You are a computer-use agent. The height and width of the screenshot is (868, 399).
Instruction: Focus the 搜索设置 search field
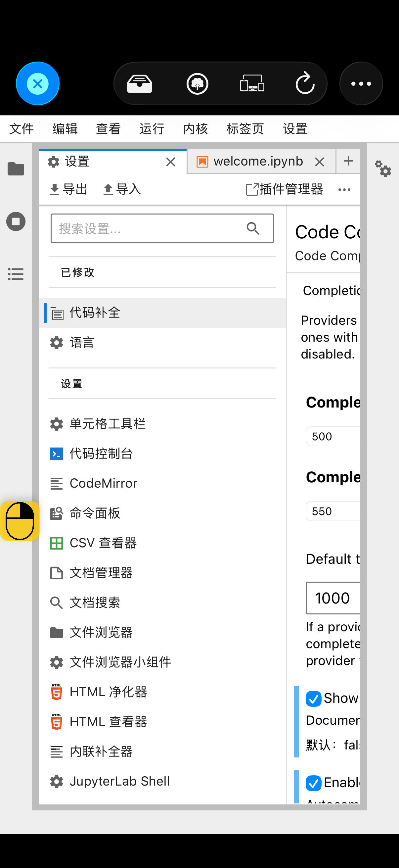point(162,228)
